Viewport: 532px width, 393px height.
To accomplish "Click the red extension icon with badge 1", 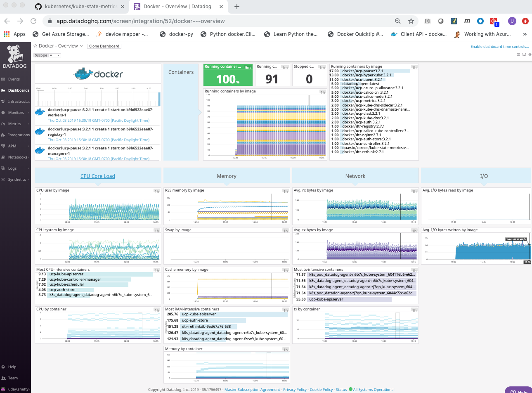I will click(494, 21).
